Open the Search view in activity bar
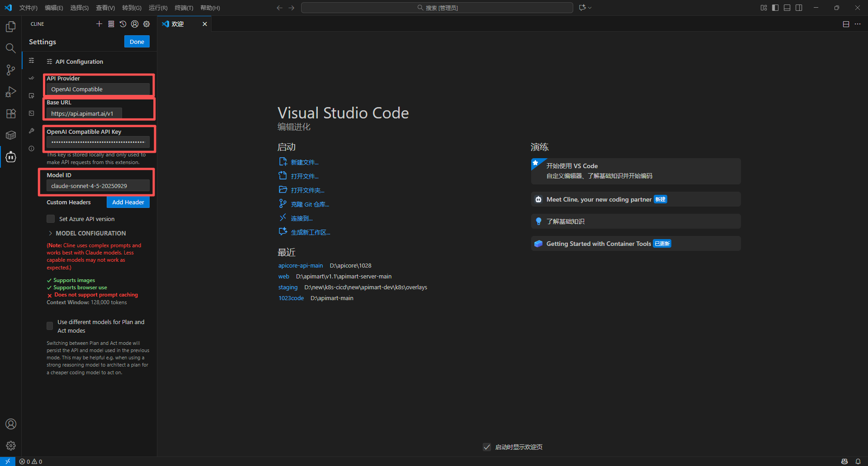Viewport: 868px width, 466px height. (11, 48)
